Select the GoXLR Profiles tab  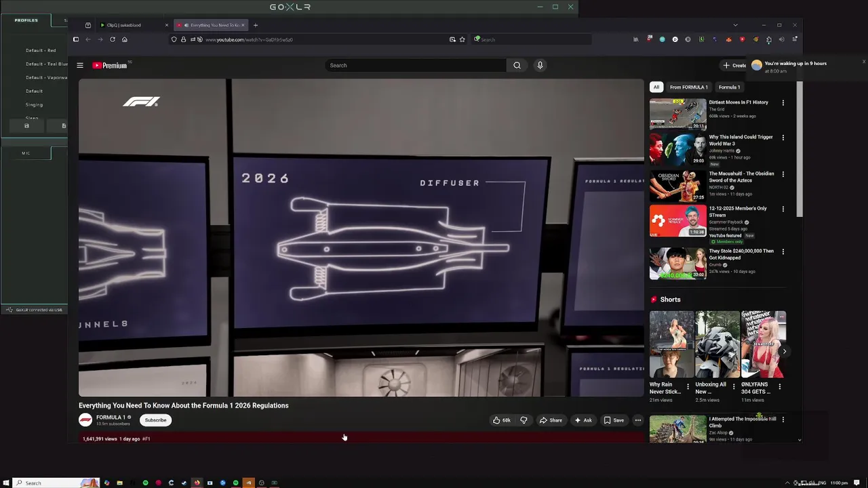(x=26, y=20)
